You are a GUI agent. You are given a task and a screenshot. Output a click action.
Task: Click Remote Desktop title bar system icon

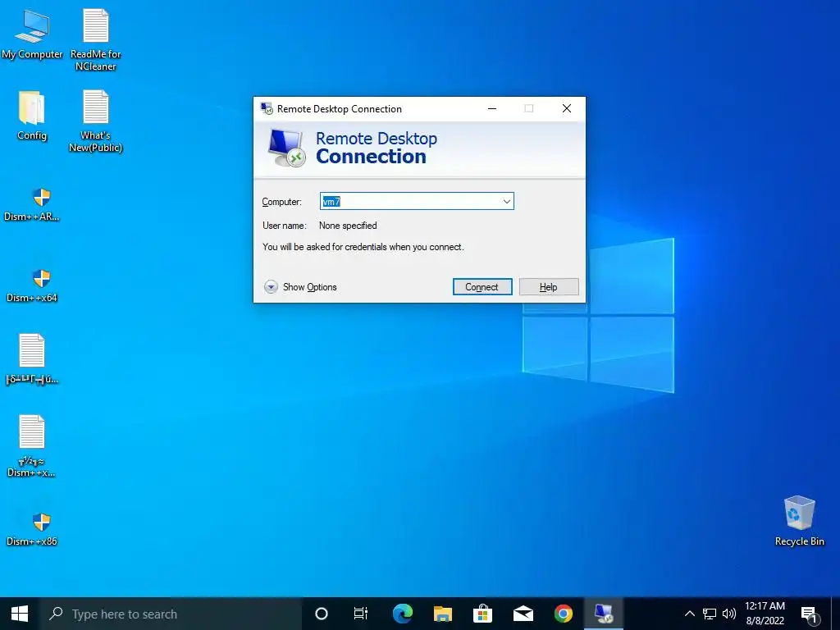click(x=267, y=108)
